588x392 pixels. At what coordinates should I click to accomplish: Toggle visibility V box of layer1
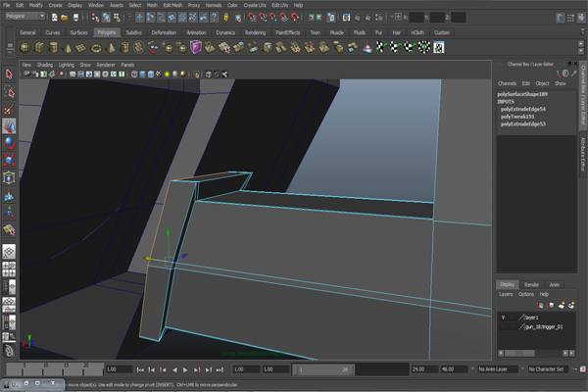click(x=503, y=318)
